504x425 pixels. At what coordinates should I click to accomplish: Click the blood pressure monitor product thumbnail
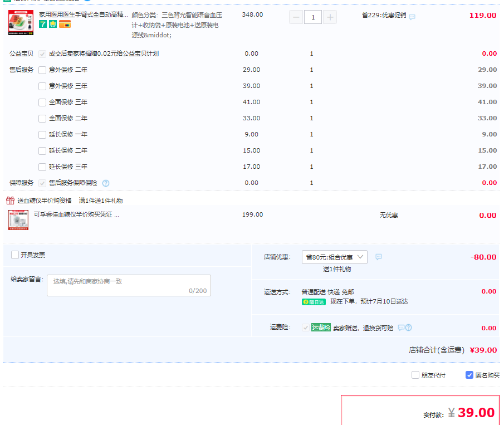tap(21, 23)
